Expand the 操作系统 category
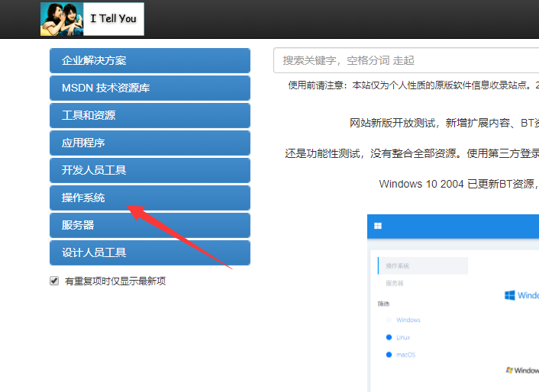The width and height of the screenshot is (539, 392). [150, 198]
